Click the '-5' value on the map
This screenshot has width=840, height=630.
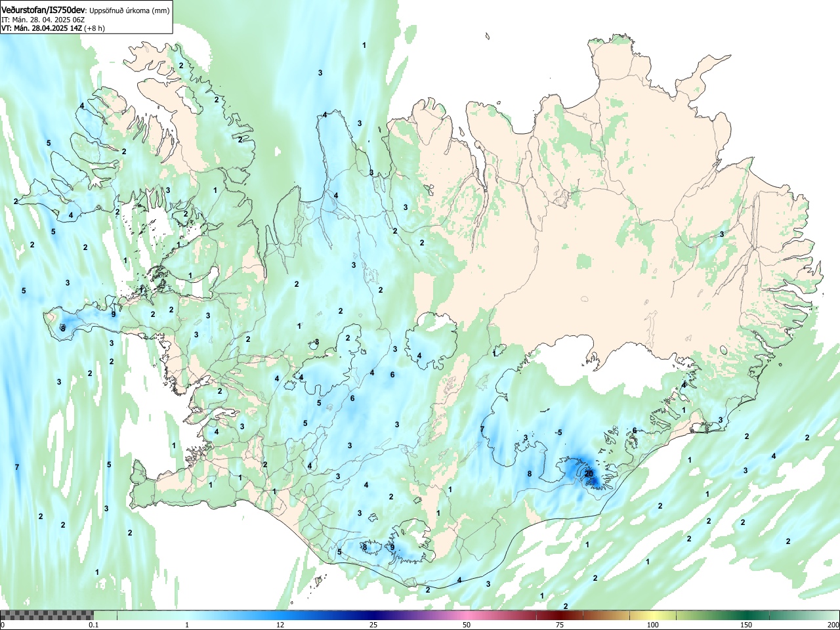558,432
